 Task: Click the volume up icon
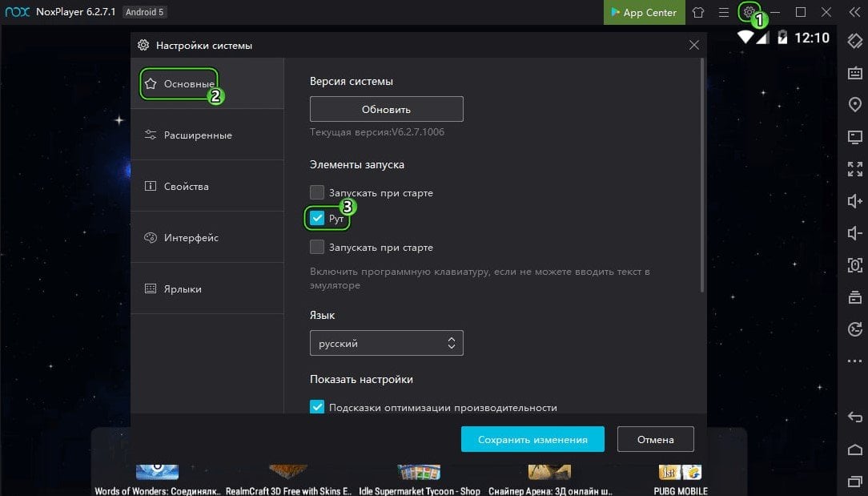tap(854, 200)
